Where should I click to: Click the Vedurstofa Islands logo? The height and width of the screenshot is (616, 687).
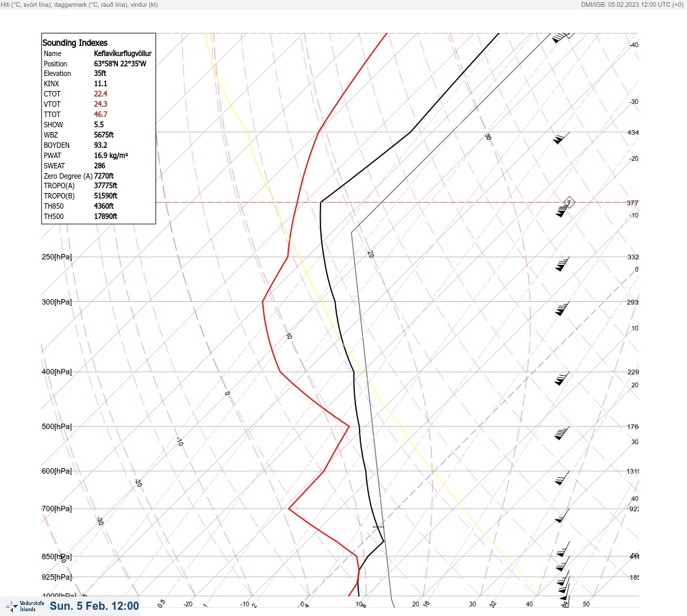[25, 606]
